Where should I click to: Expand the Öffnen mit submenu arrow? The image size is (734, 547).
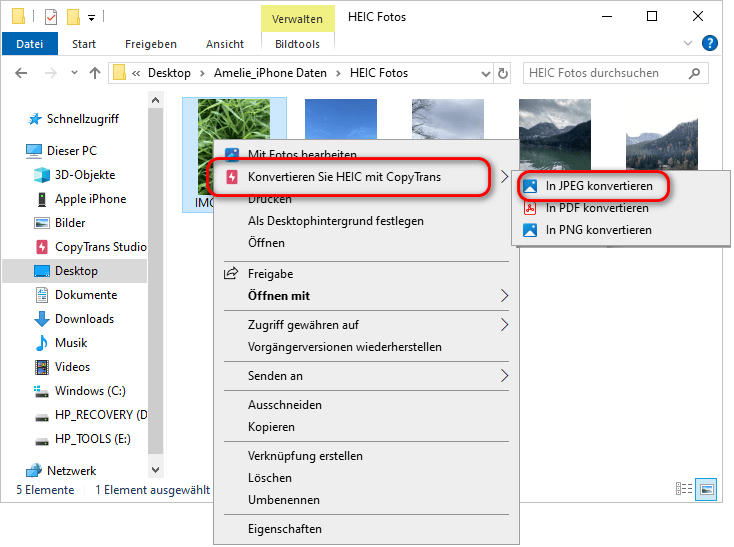point(504,296)
